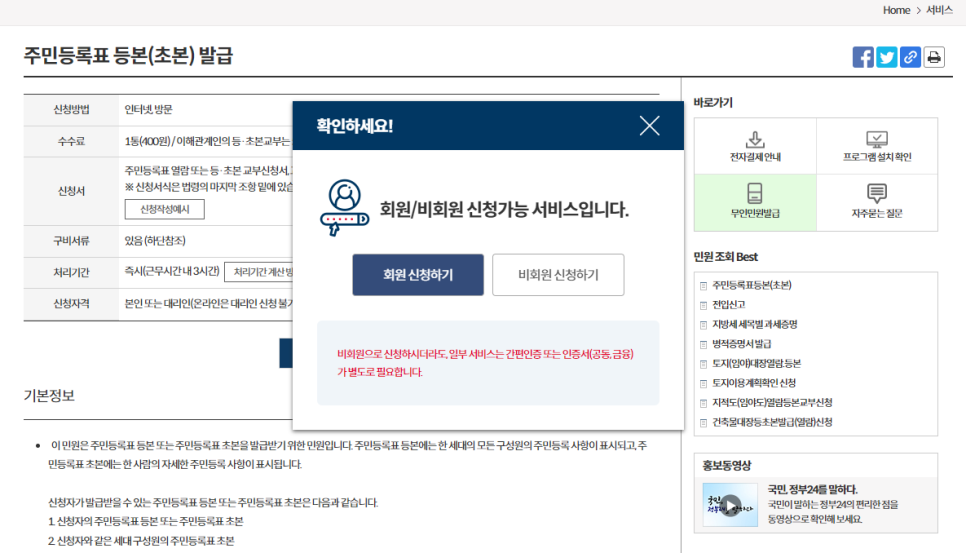Screen dimensions: 966x553
Task: Click the print page icon
Action: click(934, 57)
